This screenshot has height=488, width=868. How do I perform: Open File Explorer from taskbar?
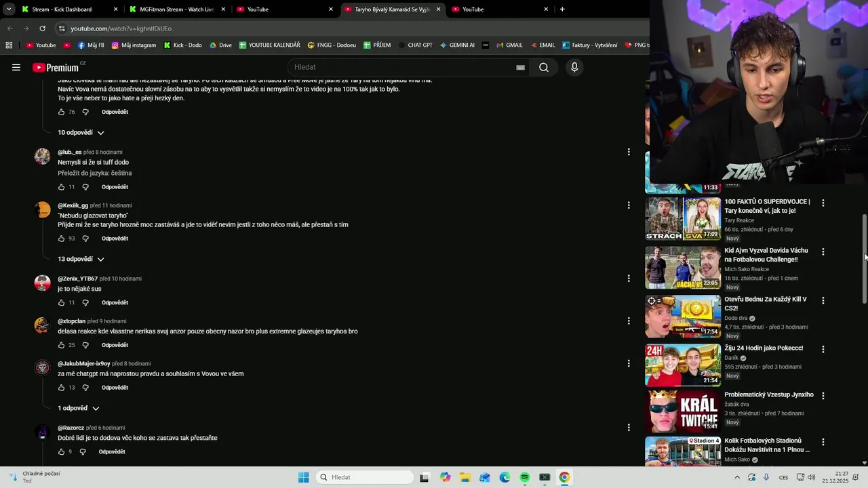(465, 477)
